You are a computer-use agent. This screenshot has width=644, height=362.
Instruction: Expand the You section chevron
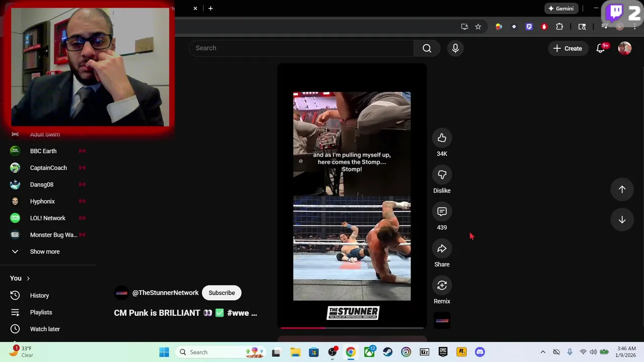pyautogui.click(x=28, y=278)
